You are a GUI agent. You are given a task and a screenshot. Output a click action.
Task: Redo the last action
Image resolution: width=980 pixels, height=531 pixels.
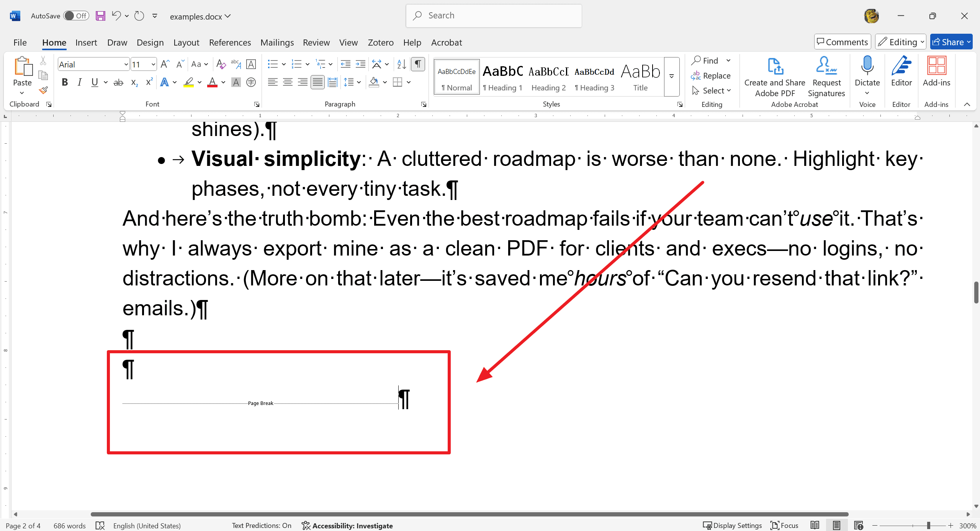[x=139, y=16]
